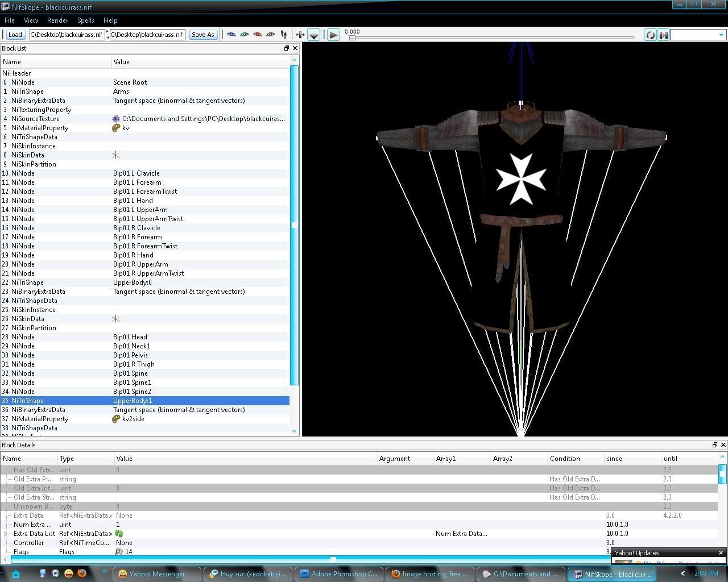Open the Render menu
Viewport: 728px width, 582px height.
(57, 20)
